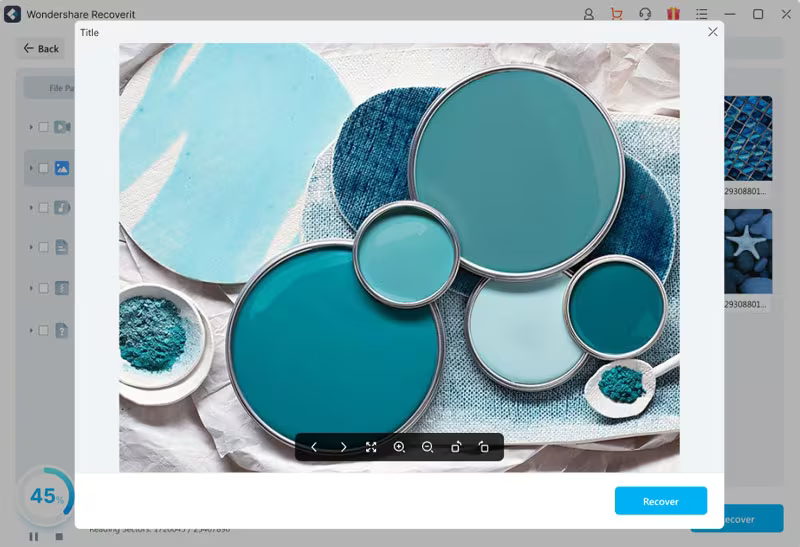The height and width of the screenshot is (547, 800).
Task: Open the customer support headset icon
Action: coord(645,14)
